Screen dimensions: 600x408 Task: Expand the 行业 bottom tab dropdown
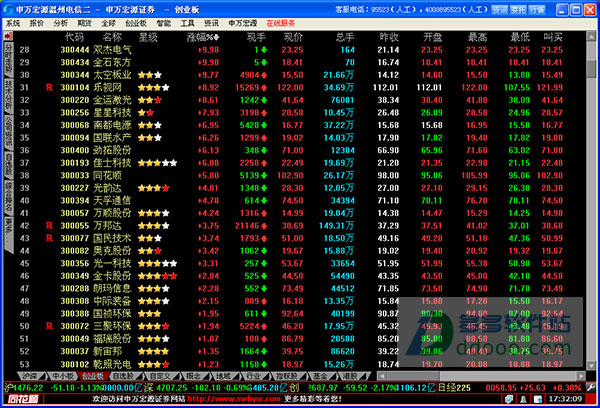[264, 376]
